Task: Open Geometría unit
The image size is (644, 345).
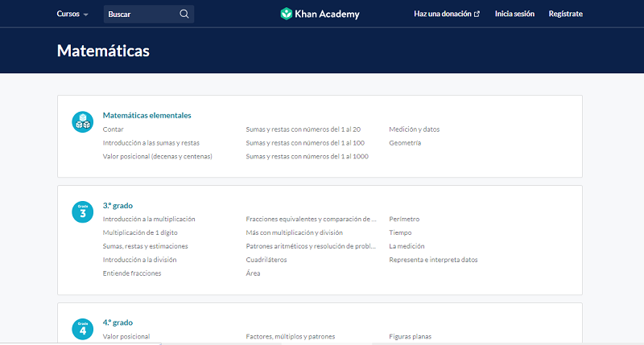Action: tap(405, 143)
